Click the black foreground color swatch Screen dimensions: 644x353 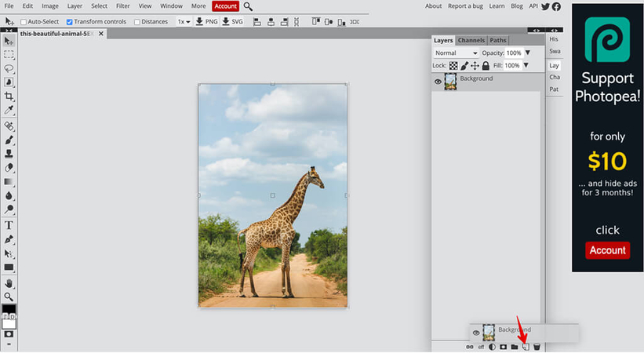[9, 310]
